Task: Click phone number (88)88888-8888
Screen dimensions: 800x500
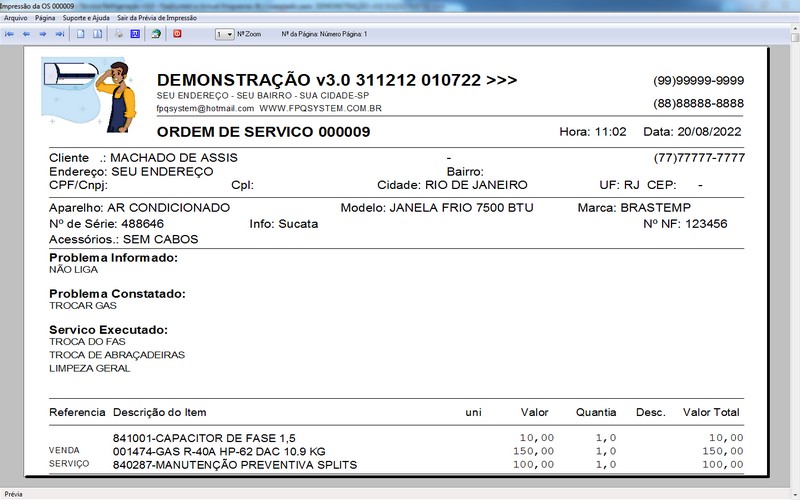Action: point(698,104)
